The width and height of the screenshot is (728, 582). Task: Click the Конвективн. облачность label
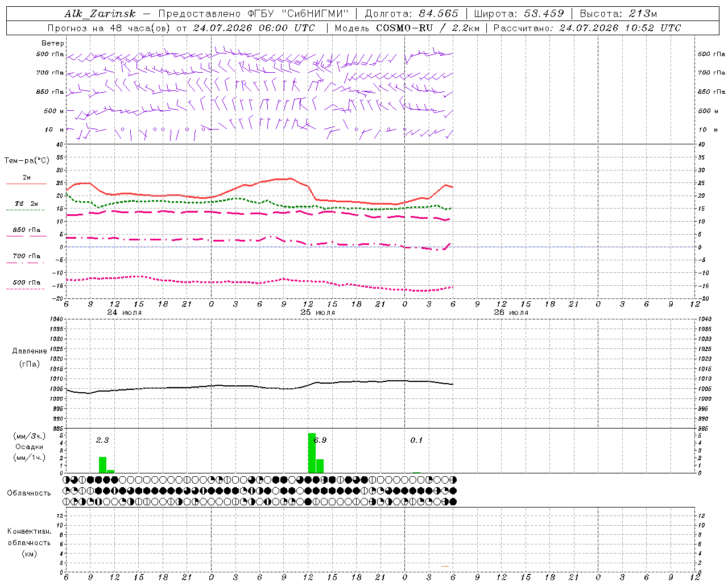[x=29, y=542]
